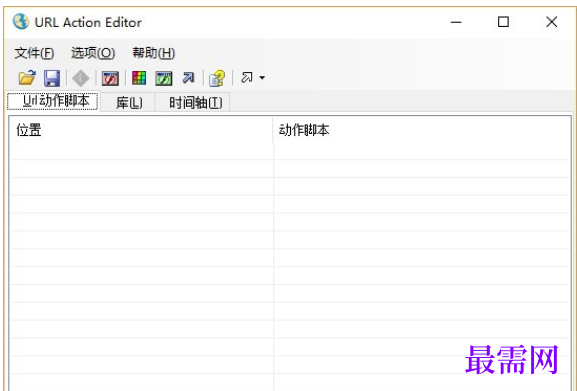Click the blue floppy disk save icon
The width and height of the screenshot is (577, 391).
click(52, 78)
